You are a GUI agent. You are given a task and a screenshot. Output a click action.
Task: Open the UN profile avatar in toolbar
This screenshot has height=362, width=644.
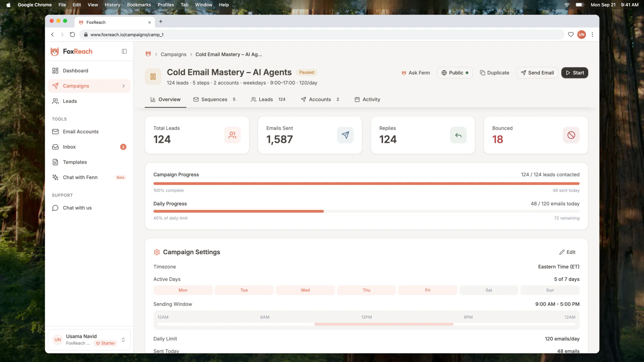(582, 35)
